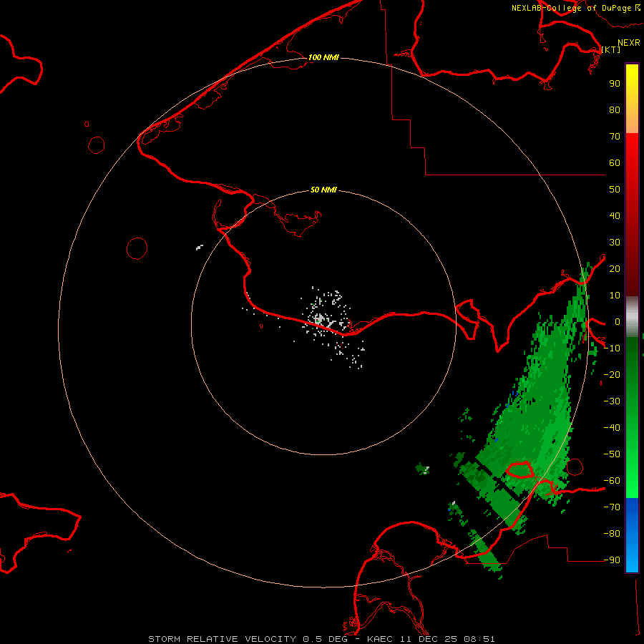This screenshot has width=644, height=644.
Task: Pick the yellow segment of the color bar
Action: 632,99
